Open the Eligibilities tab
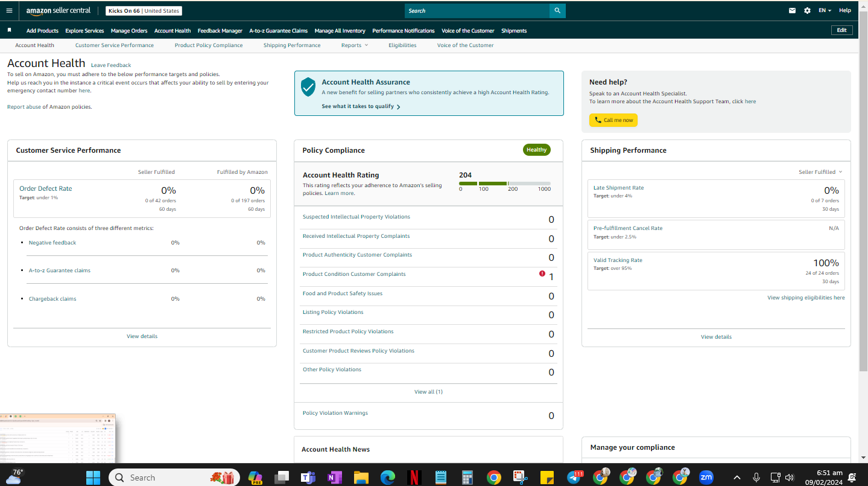This screenshot has height=486, width=868. point(402,45)
